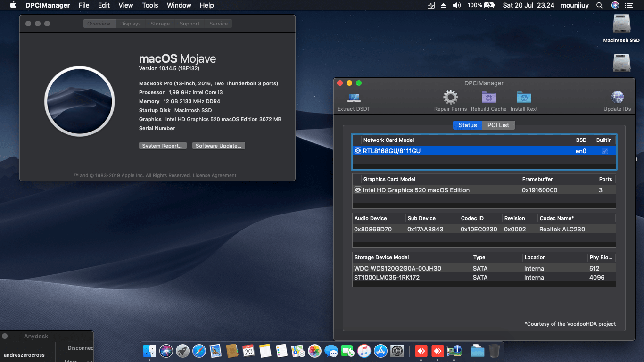Click the Rebuild Cache toolbar icon
This screenshot has width=644, height=362.
click(x=488, y=98)
